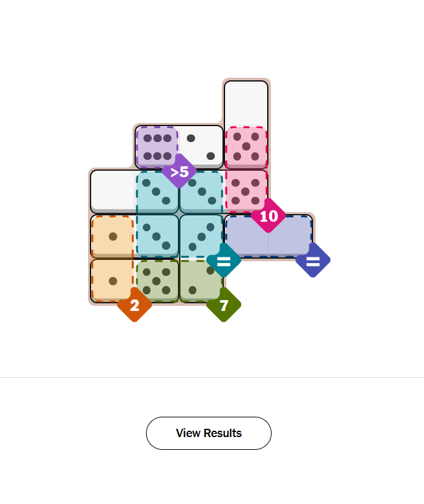This screenshot has height=504, width=424.
Task: Click the green 7 sum badge
Action: point(224,305)
